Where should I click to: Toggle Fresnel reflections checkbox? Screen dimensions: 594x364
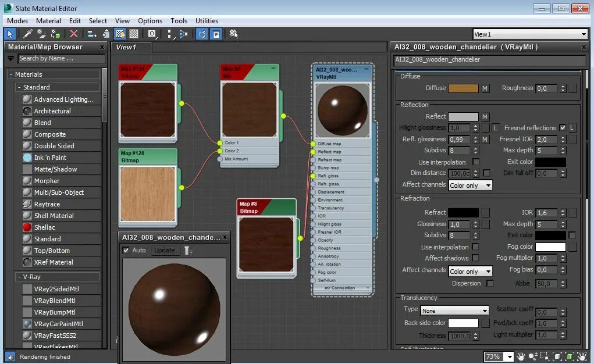click(563, 128)
